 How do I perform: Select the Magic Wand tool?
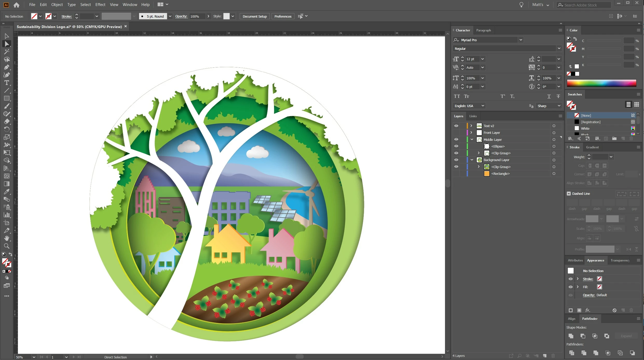(7, 52)
